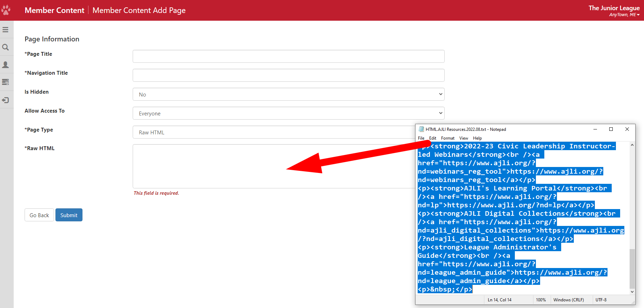Open the Is Hidden dropdown
Screen dimensions: 644x308
coord(288,94)
